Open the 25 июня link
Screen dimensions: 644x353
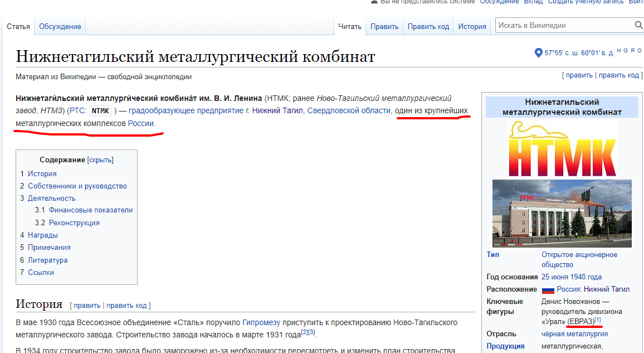[555, 277]
